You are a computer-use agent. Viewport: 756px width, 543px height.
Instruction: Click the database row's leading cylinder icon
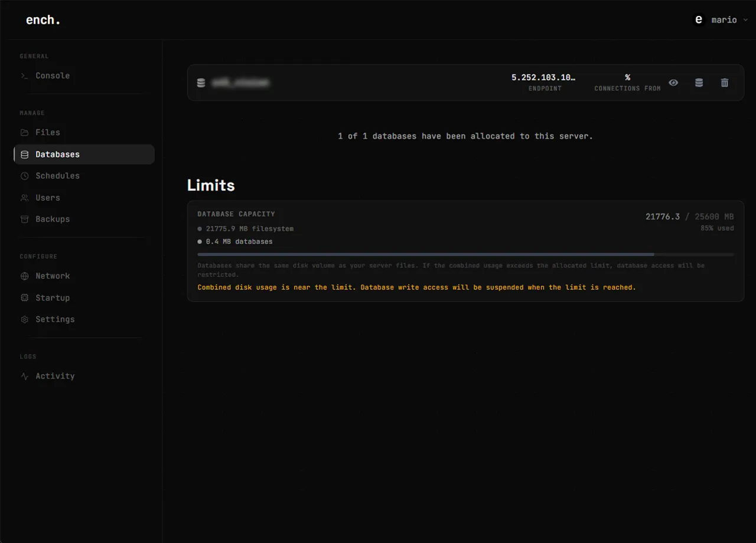point(201,83)
